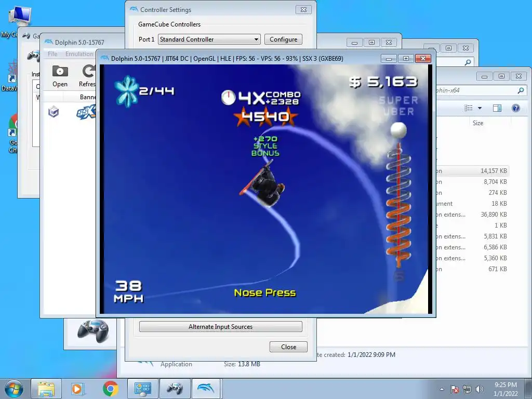
Task: Click the Refresh icon in Dolphin toolbar
Action: click(x=89, y=72)
